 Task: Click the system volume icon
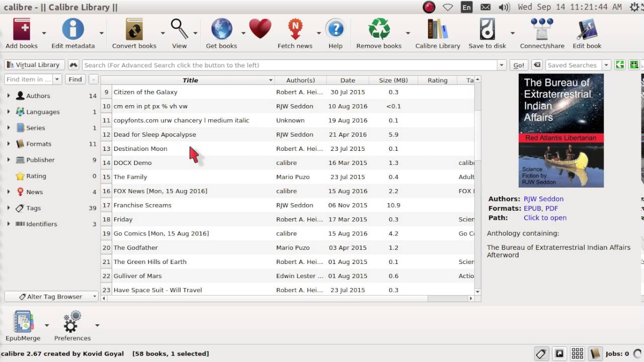(504, 7)
